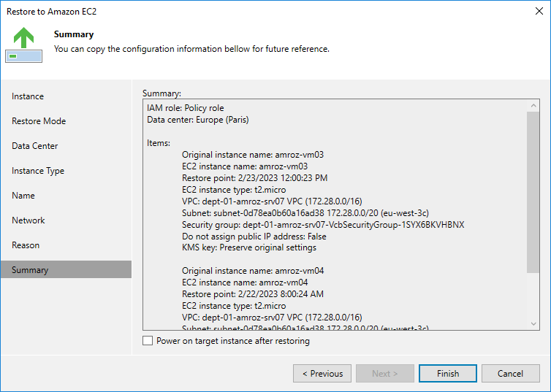Enable Power on target instance after restoring

[x=148, y=341]
